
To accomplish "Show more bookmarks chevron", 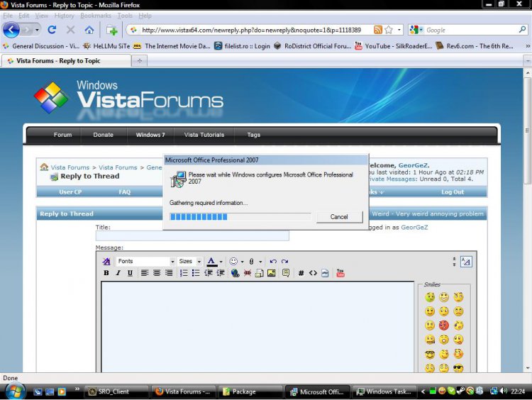I will [528, 46].
